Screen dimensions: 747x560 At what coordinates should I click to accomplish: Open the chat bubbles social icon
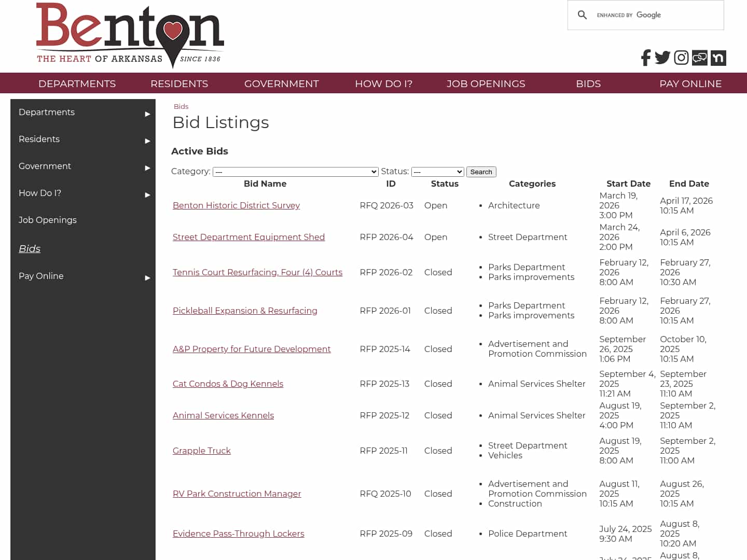pyautogui.click(x=699, y=58)
